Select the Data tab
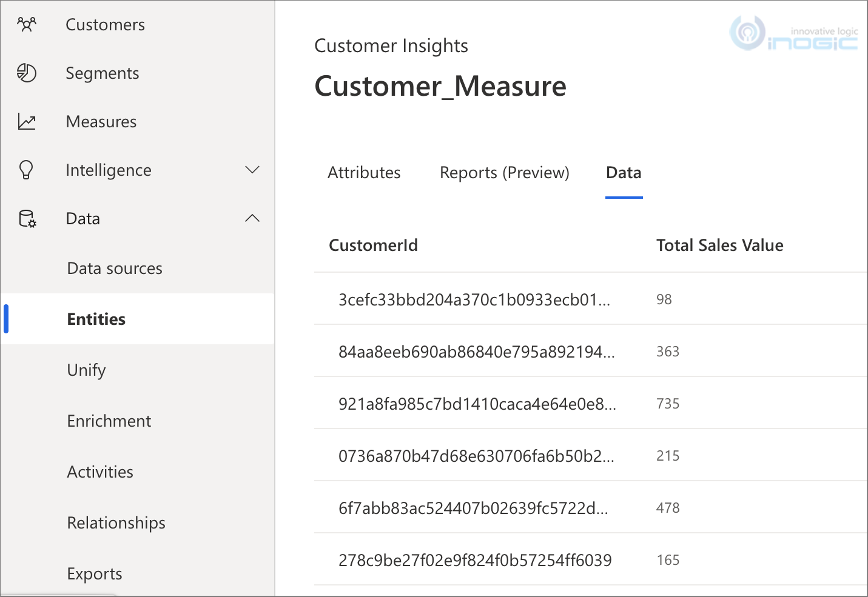The width and height of the screenshot is (868, 597). coord(624,173)
